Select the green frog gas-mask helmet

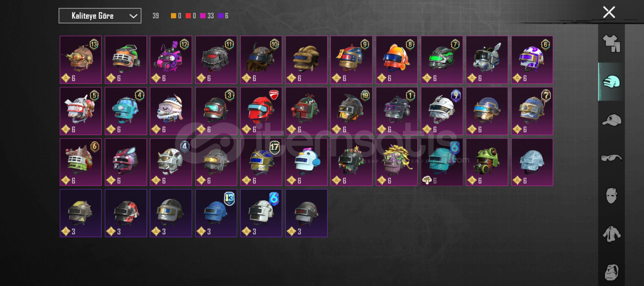487,162
